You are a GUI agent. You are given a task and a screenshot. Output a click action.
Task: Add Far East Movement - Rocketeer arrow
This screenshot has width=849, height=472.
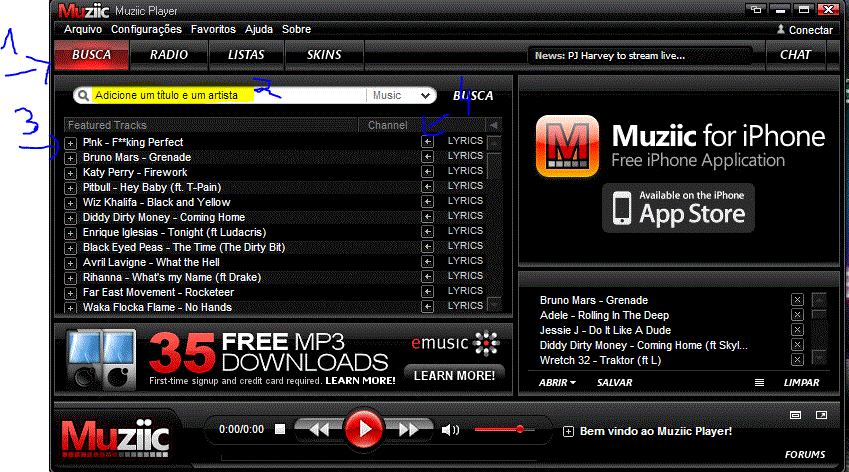428,292
